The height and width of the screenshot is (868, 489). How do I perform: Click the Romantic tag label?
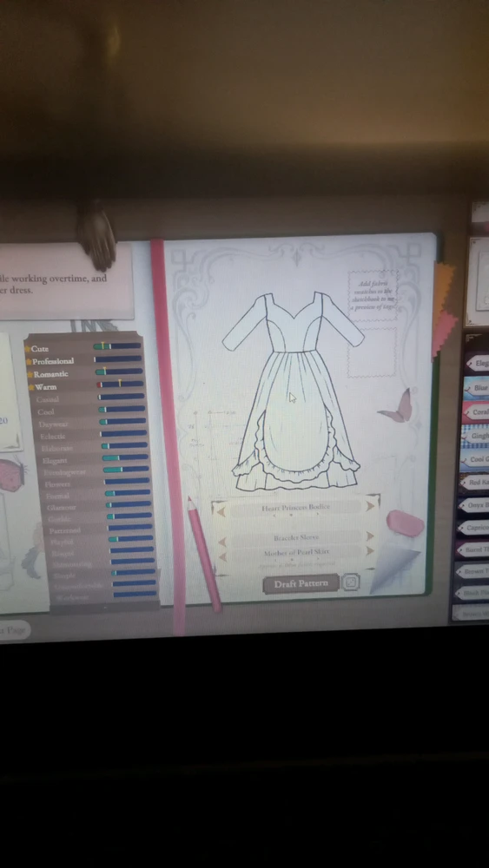pyautogui.click(x=51, y=374)
